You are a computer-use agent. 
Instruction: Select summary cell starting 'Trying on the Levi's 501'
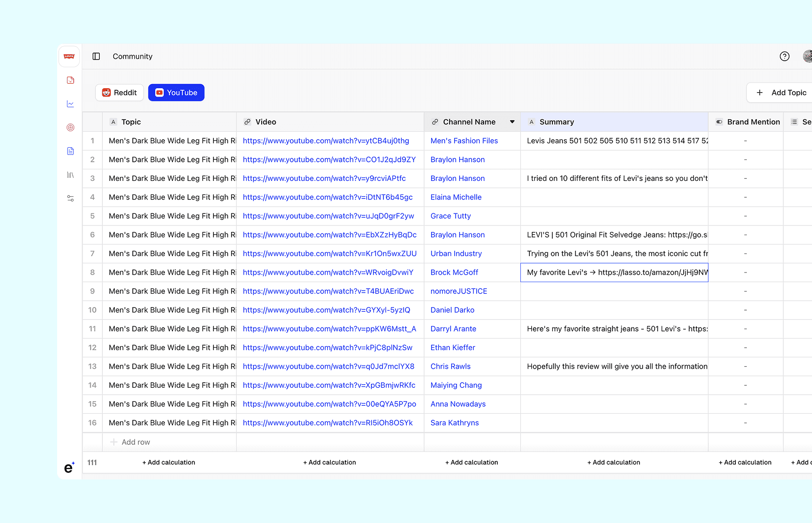pos(615,253)
